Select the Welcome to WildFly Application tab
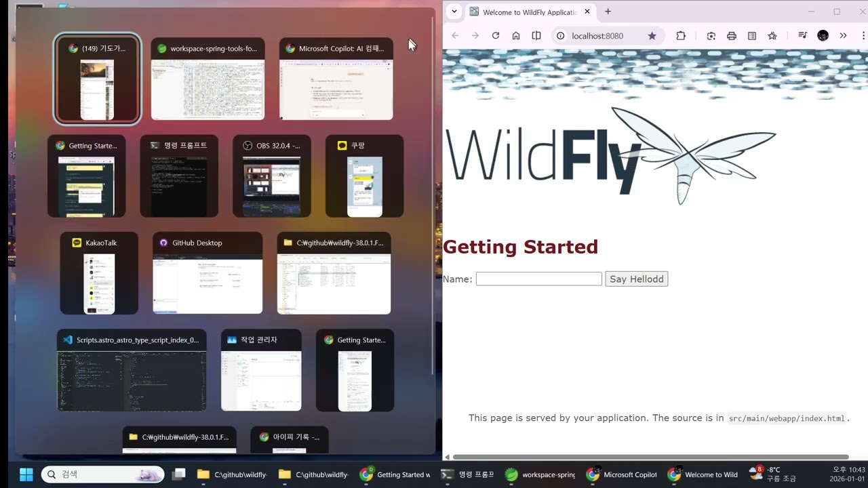The width and height of the screenshot is (868, 488). 530,12
